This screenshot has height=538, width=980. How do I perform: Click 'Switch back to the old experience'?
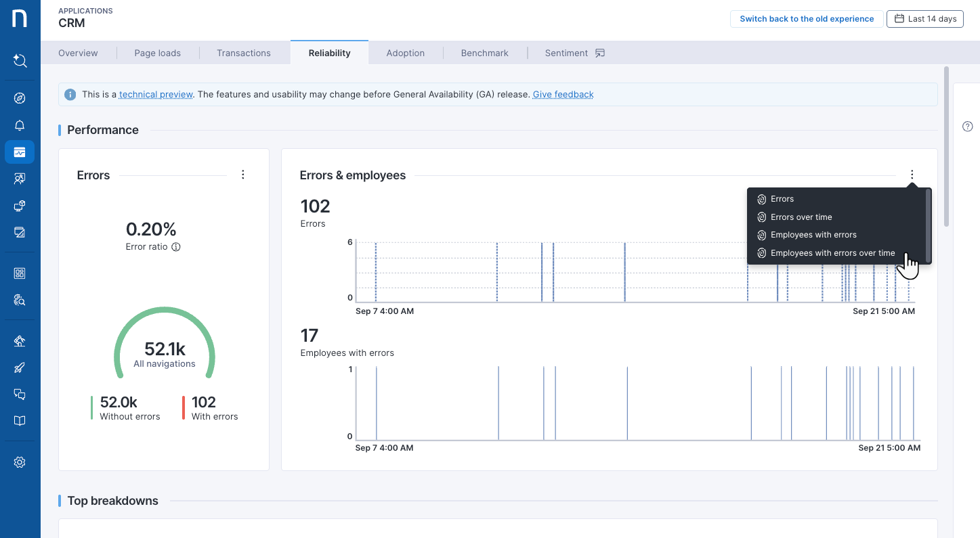pos(806,19)
